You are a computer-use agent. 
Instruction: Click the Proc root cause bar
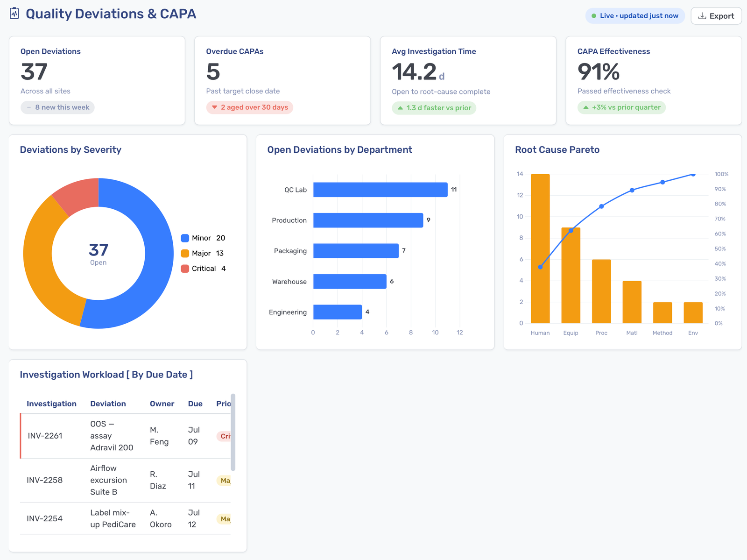pyautogui.click(x=601, y=291)
